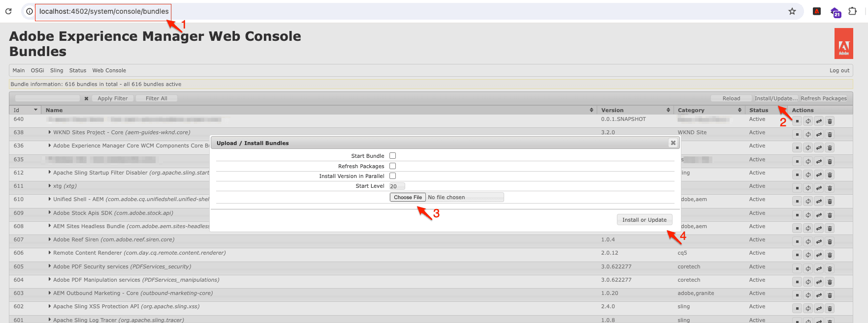Expand Apache Sling Startup Filter Disabler row
The width and height of the screenshot is (868, 323).
click(50, 173)
